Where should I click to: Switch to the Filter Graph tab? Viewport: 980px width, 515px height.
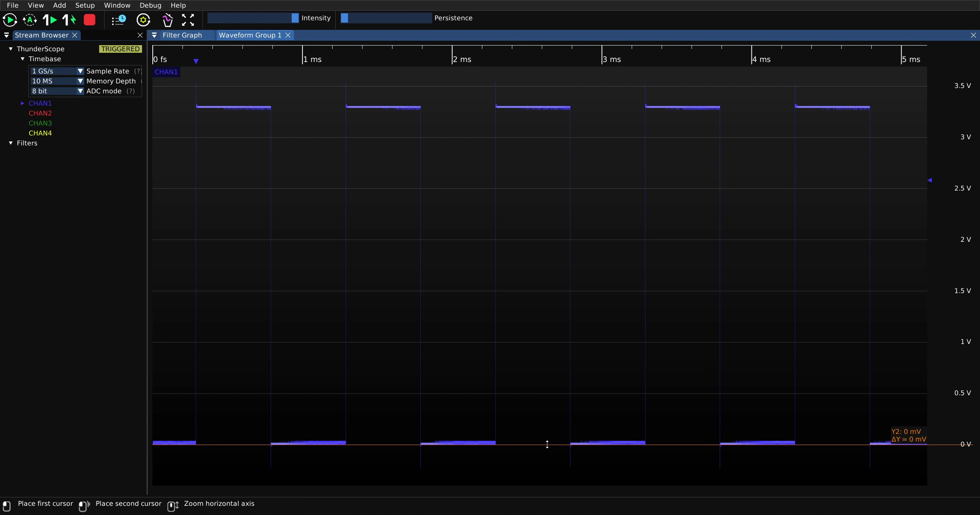click(x=182, y=35)
